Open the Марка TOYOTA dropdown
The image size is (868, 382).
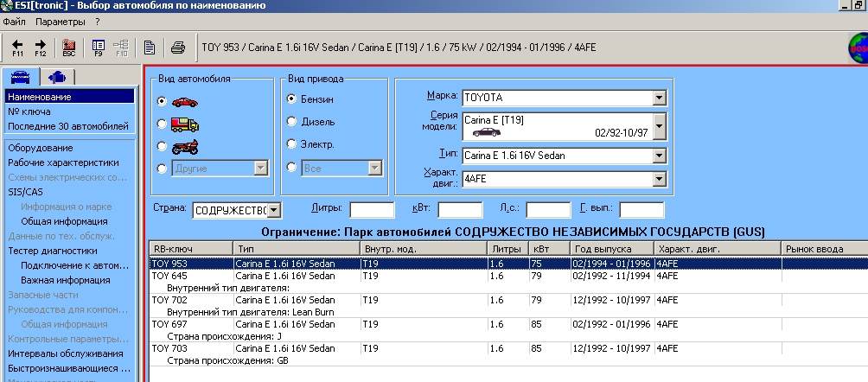(660, 98)
